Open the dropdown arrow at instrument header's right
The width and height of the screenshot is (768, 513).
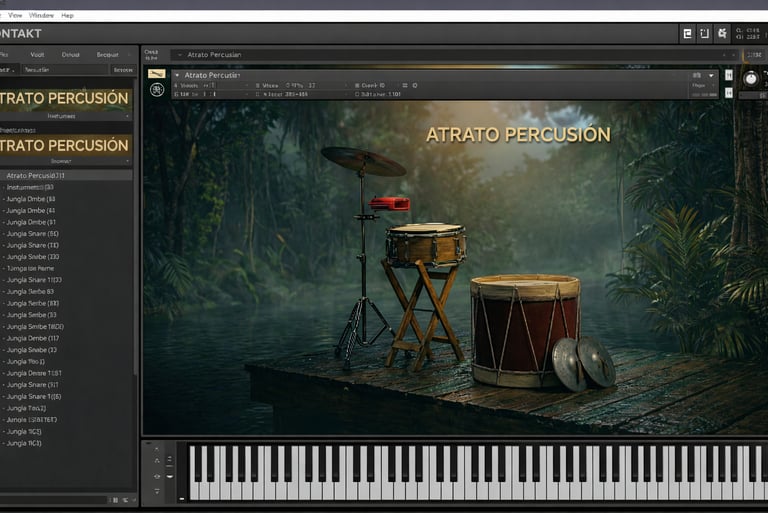[711, 75]
